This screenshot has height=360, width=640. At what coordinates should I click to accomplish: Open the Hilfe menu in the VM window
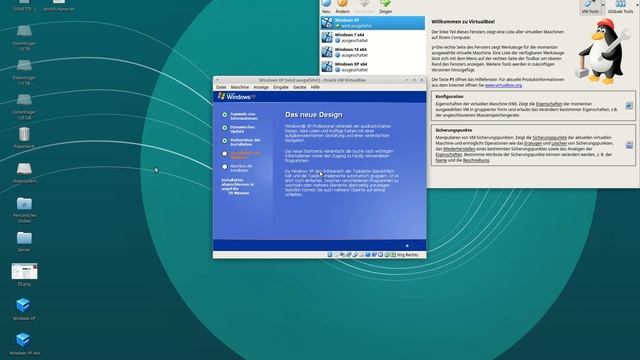click(x=315, y=87)
